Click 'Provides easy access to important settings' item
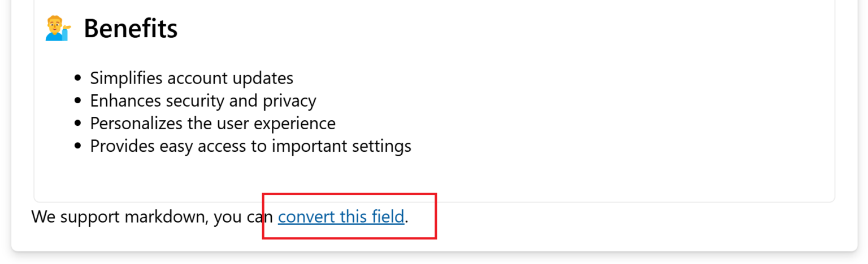868x264 pixels. click(250, 146)
